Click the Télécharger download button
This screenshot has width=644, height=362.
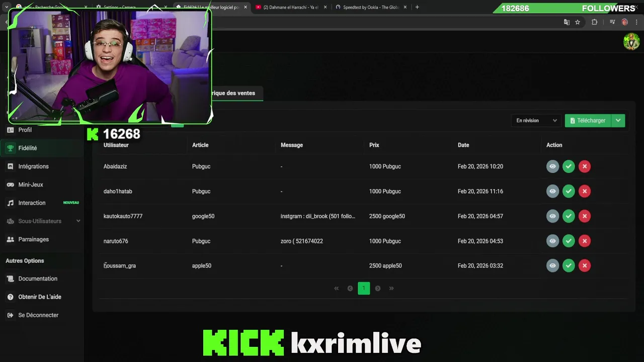(588, 121)
